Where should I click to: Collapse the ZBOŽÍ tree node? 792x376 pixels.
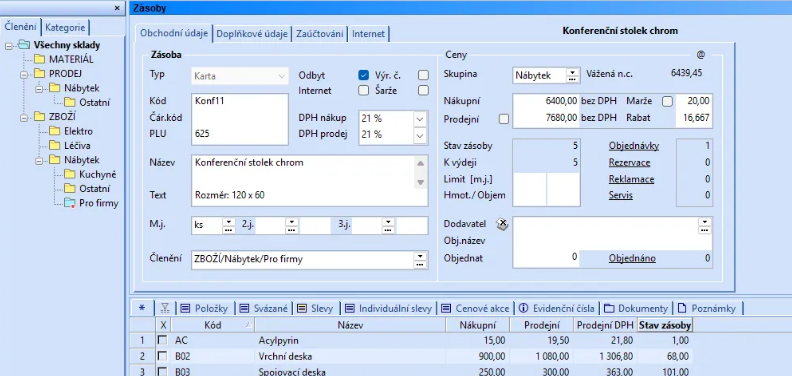click(24, 117)
